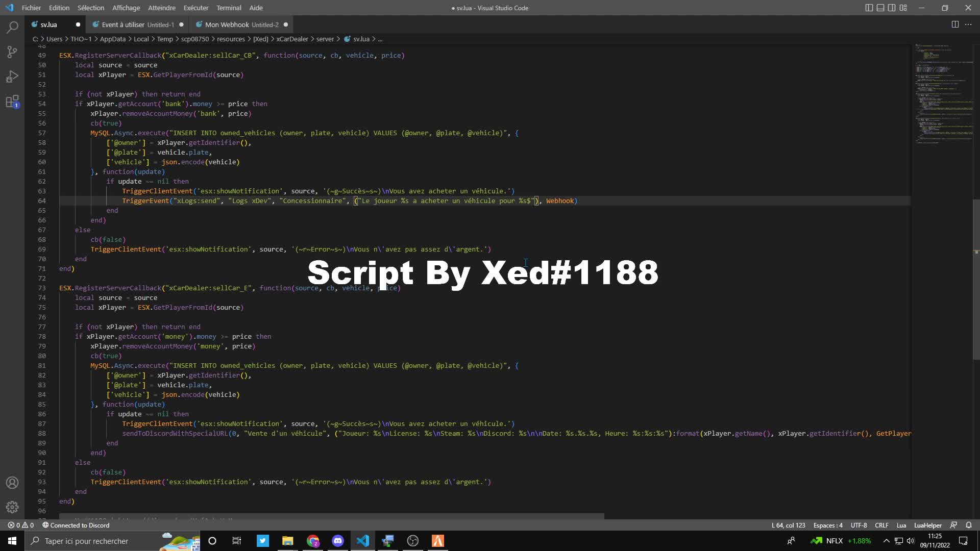The width and height of the screenshot is (980, 551).
Task: Open the Terminal menu
Action: click(x=229, y=8)
